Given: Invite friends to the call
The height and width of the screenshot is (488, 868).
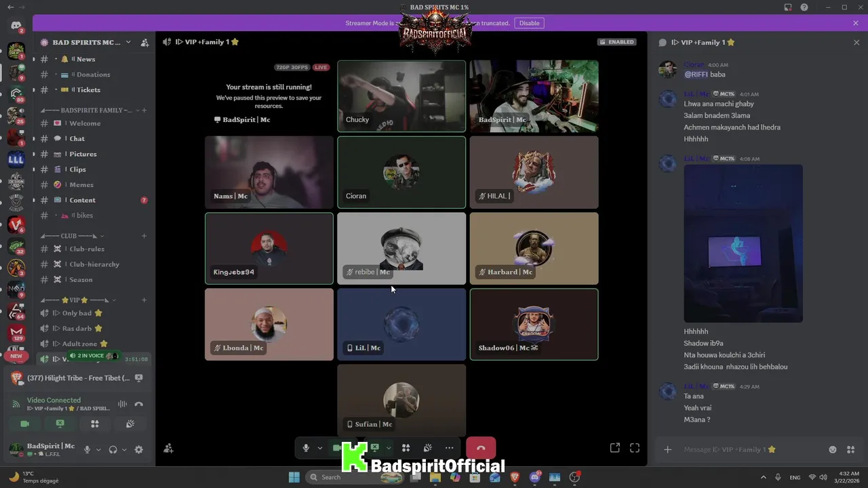Looking at the screenshot, I should (168, 448).
